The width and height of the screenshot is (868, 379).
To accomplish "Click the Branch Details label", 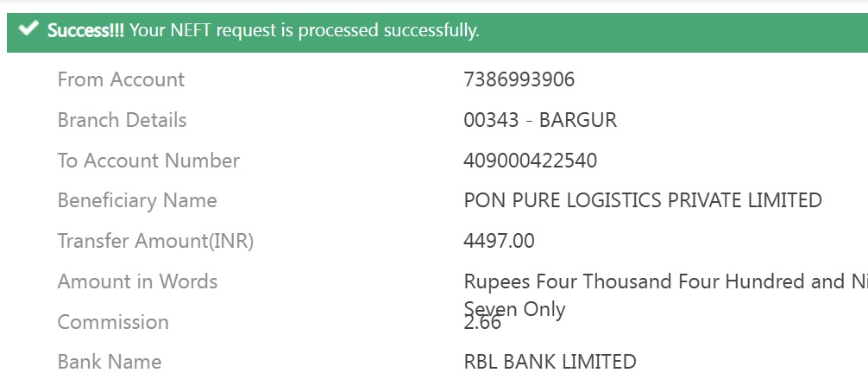I will 122,120.
